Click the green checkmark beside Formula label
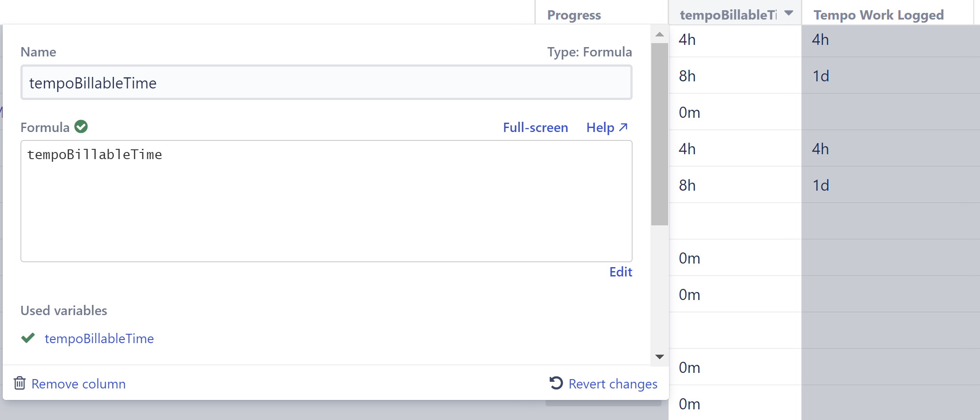980x420 pixels. pyautogui.click(x=81, y=127)
